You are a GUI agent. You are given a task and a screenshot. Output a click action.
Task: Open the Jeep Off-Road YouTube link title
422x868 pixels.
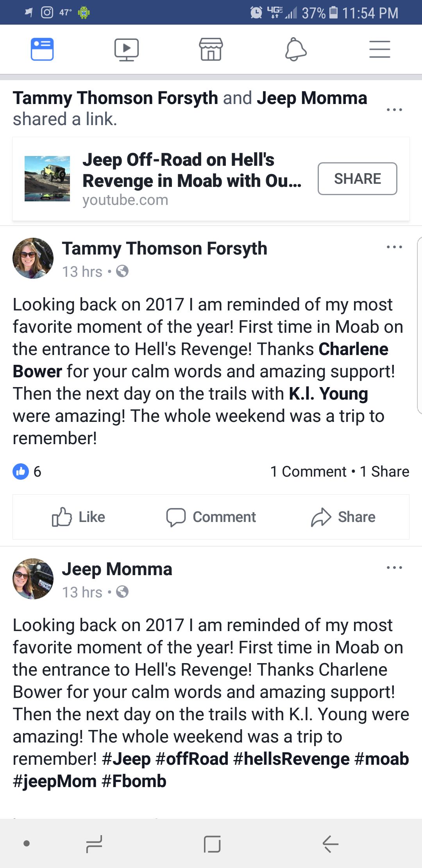tap(191, 170)
